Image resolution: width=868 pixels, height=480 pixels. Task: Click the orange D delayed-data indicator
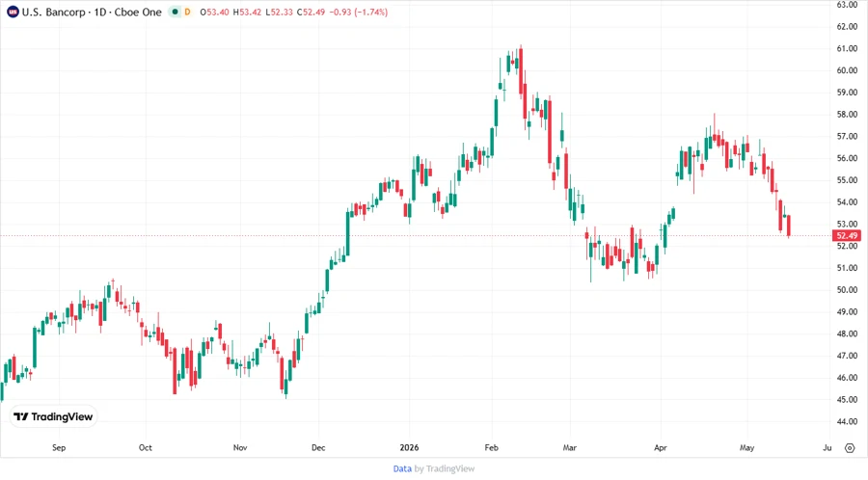[x=187, y=12]
